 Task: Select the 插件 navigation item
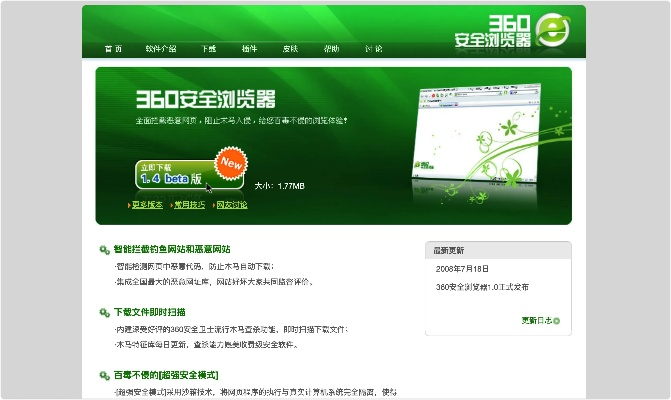[249, 48]
